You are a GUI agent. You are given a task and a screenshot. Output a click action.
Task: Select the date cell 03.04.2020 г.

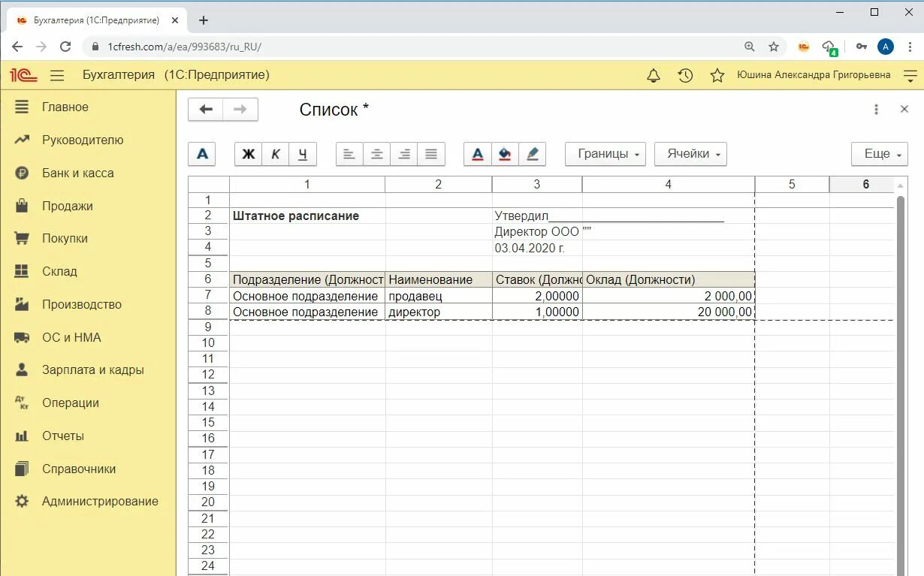tap(537, 247)
